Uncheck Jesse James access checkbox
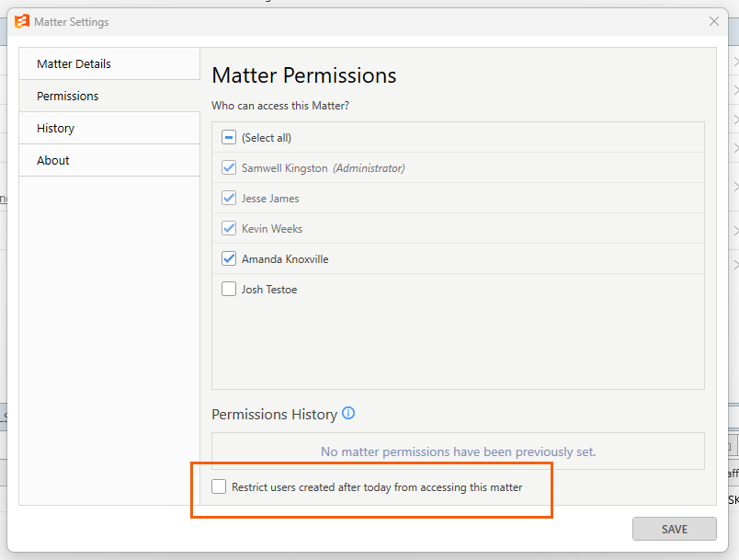 [229, 198]
